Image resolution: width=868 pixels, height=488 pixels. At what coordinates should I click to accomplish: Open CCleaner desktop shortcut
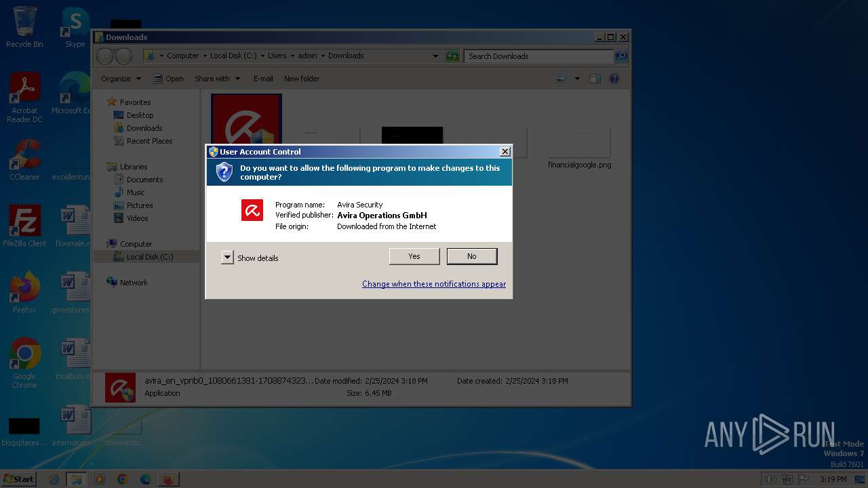click(24, 160)
